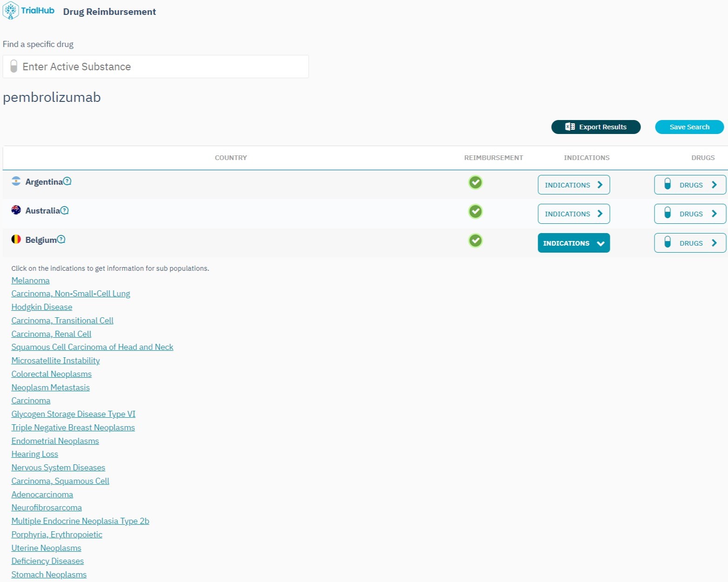Open the Drugs list for Belgium
Image resolution: width=728 pixels, height=582 pixels.
coord(690,243)
